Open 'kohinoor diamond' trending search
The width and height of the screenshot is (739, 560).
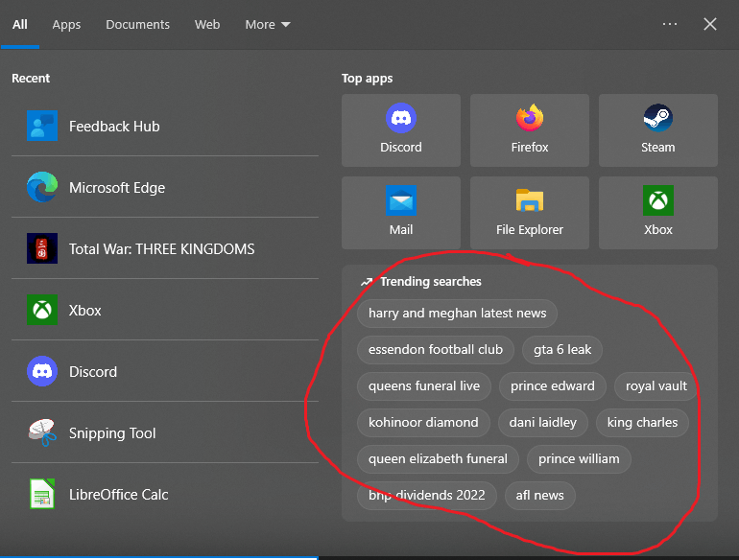tap(423, 423)
